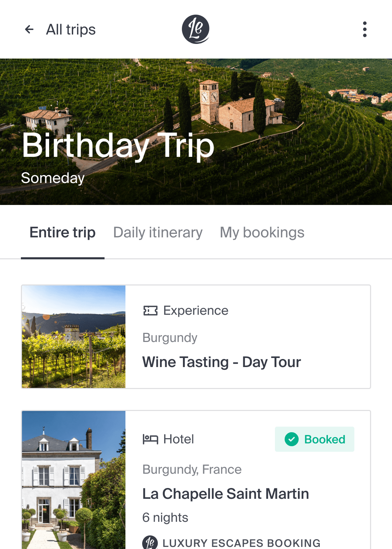This screenshot has width=392, height=549.
Task: Open La Chapelle Saint Martin title
Action: (225, 494)
